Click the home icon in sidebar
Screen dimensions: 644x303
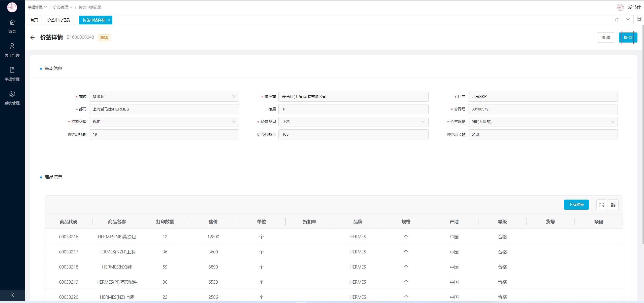[12, 22]
